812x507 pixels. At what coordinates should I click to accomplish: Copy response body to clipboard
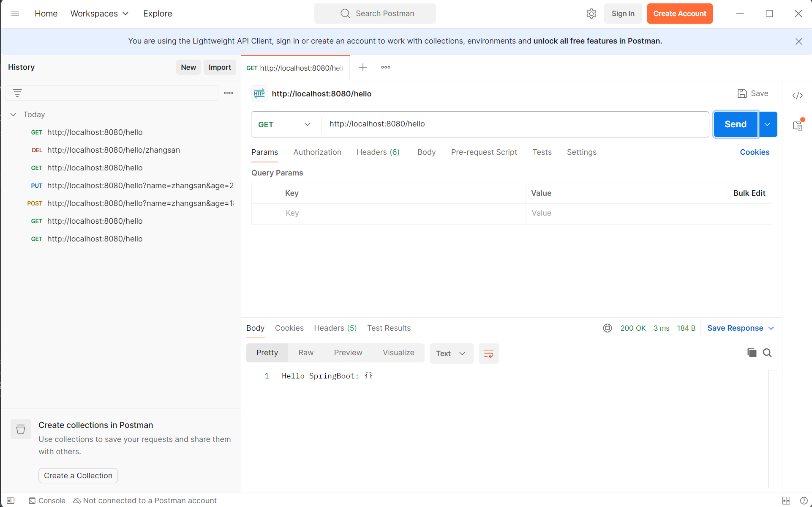[x=752, y=353]
